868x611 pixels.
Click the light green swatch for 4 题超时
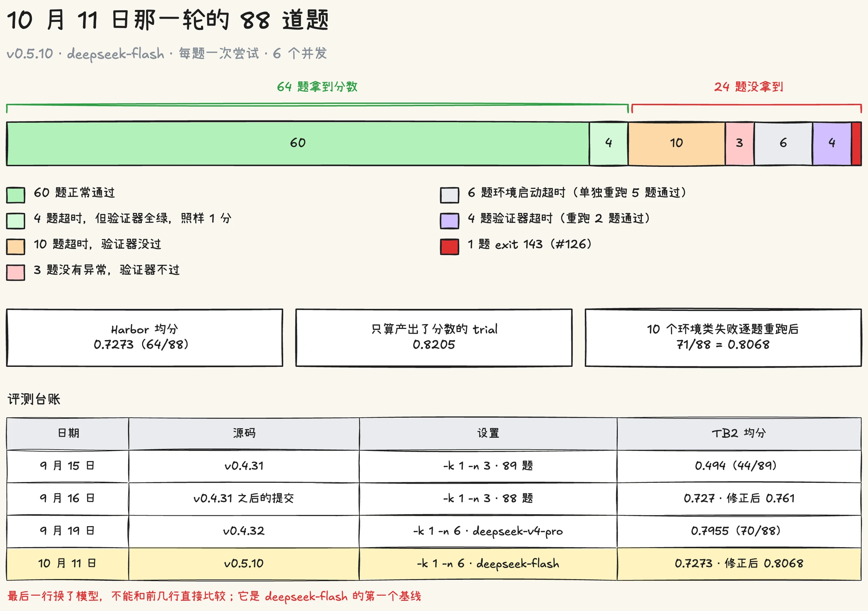(x=16, y=220)
